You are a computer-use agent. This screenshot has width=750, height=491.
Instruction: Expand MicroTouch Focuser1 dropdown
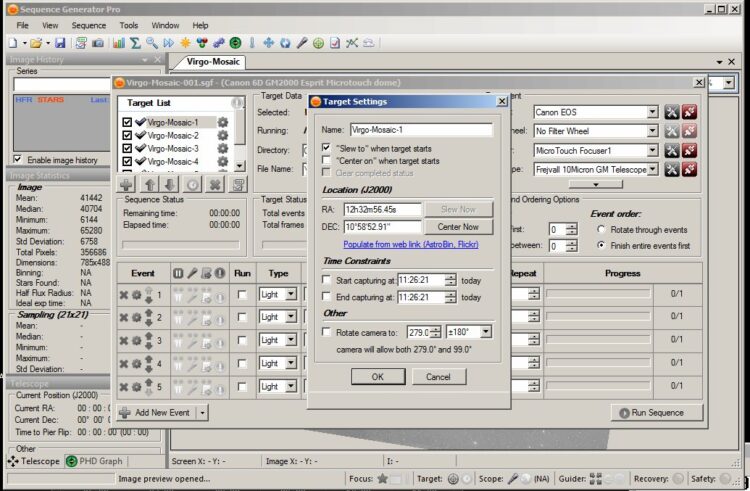pyautogui.click(x=652, y=150)
